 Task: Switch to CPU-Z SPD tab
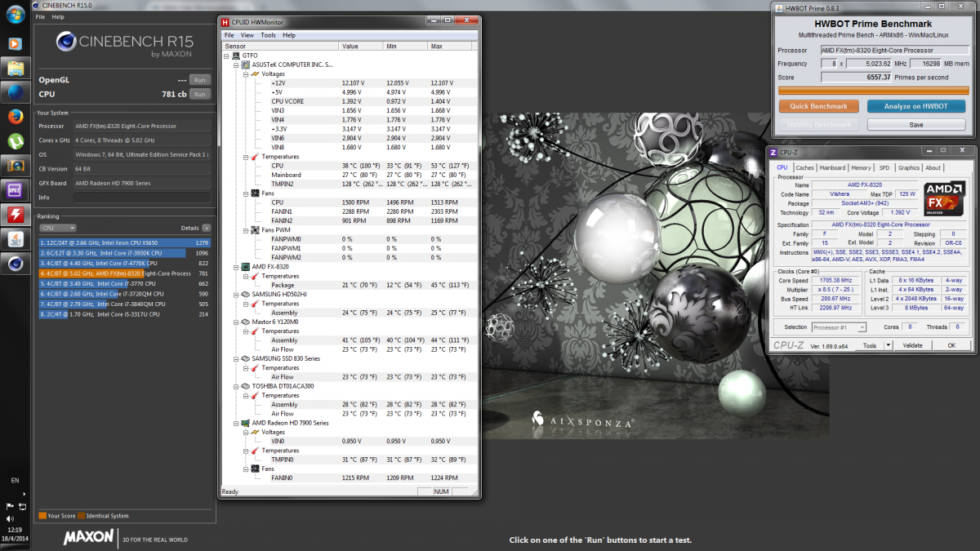pyautogui.click(x=884, y=167)
